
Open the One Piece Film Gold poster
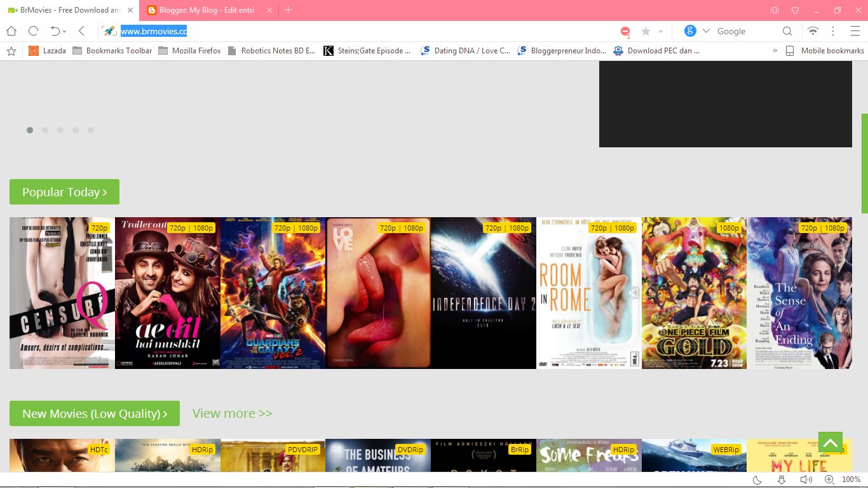[695, 293]
